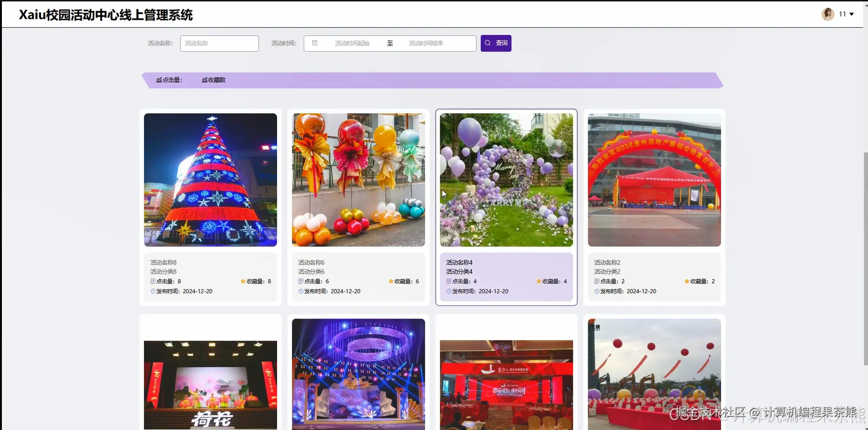Image resolution: width=868 pixels, height=430 pixels.
Task: Click the star 收藏量 icon on 活动名称2 card
Action: click(x=686, y=281)
